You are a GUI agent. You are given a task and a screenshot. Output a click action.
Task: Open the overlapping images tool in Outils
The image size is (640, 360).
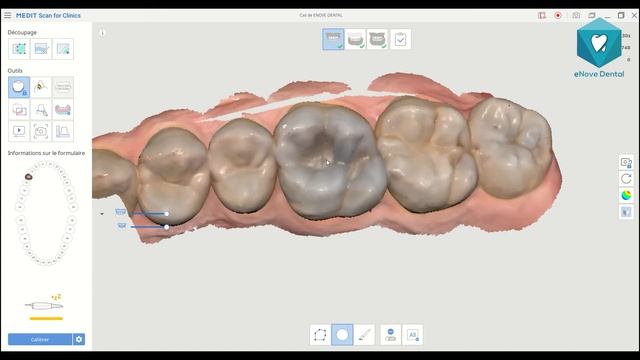[x=19, y=109]
